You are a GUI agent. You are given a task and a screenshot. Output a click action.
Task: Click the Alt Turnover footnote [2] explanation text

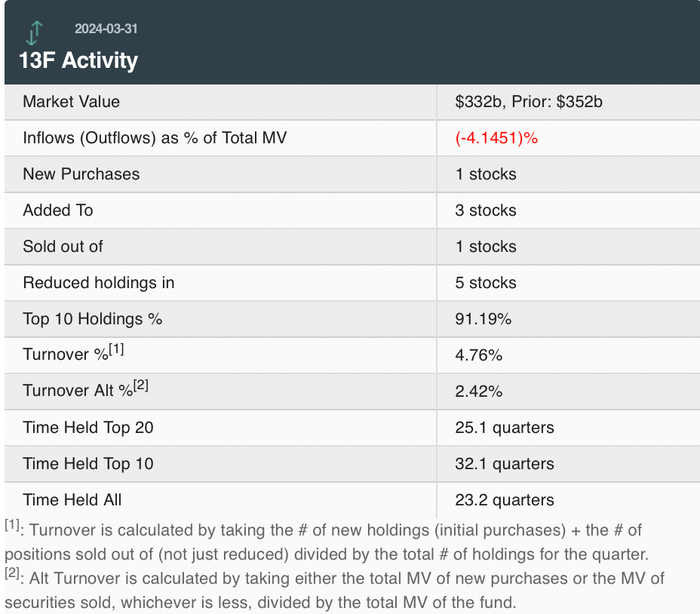point(340,588)
